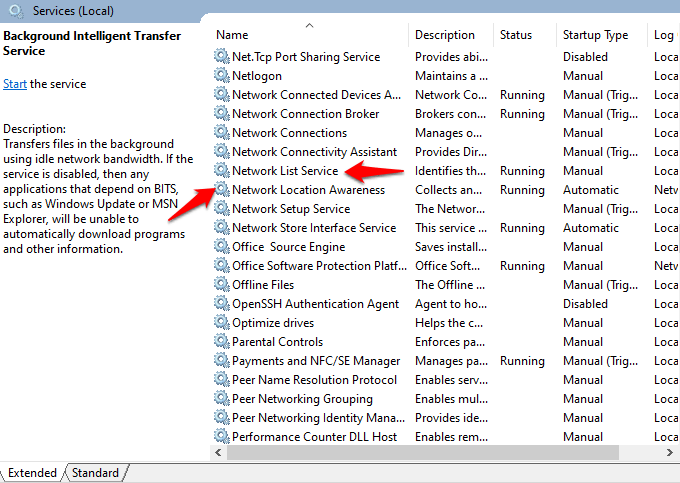Select the Network Setup Service gear icon
This screenshot has width=680, height=483.
[222, 209]
